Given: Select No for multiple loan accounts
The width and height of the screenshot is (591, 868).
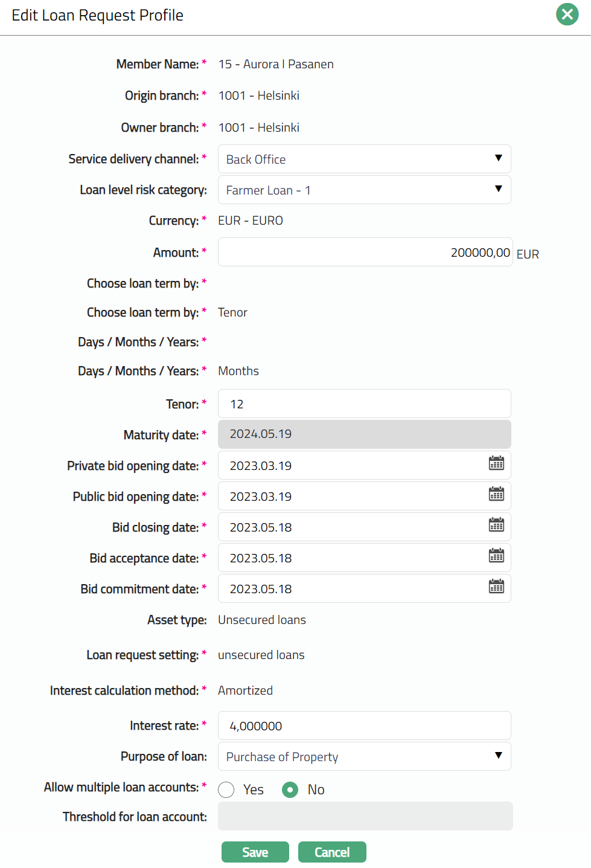Looking at the screenshot, I should (290, 789).
